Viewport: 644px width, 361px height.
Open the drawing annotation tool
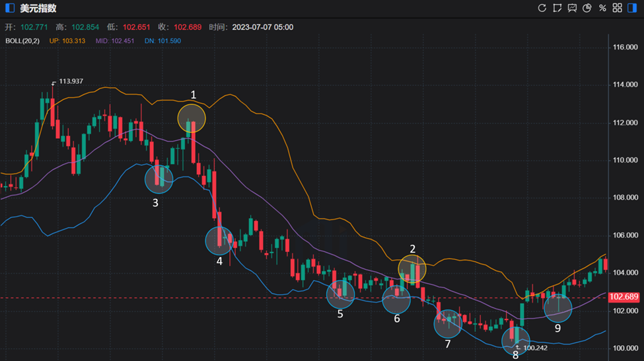(x=557, y=8)
